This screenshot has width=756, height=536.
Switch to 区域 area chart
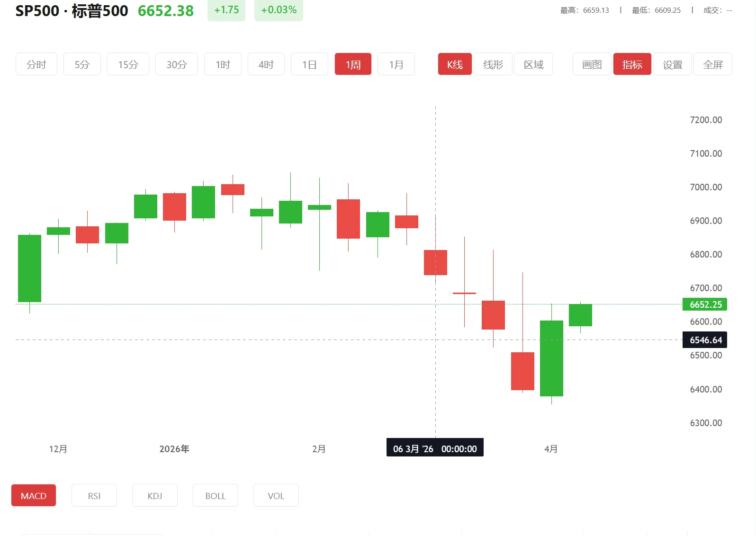533,64
